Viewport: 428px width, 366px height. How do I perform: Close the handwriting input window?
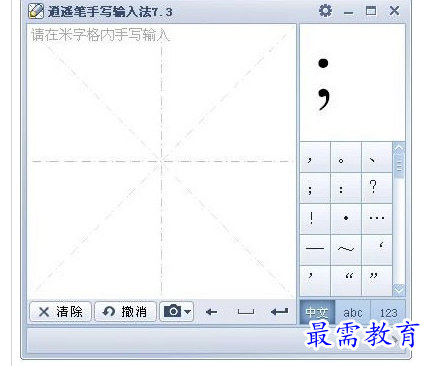click(394, 11)
